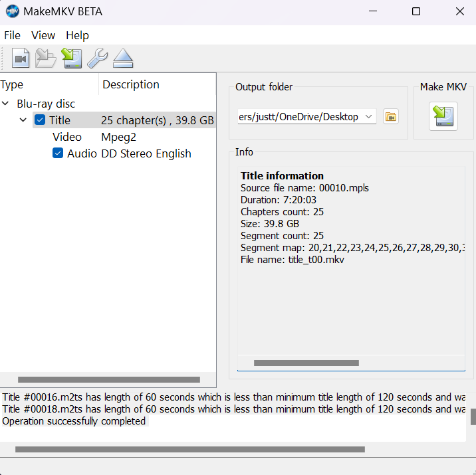Click the title tree horizontal scrollbar
This screenshot has width=476, height=475.
click(108, 379)
